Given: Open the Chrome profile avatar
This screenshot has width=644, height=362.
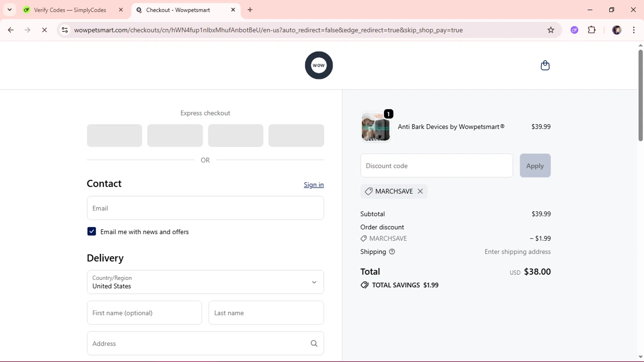Looking at the screenshot, I should [617, 30].
